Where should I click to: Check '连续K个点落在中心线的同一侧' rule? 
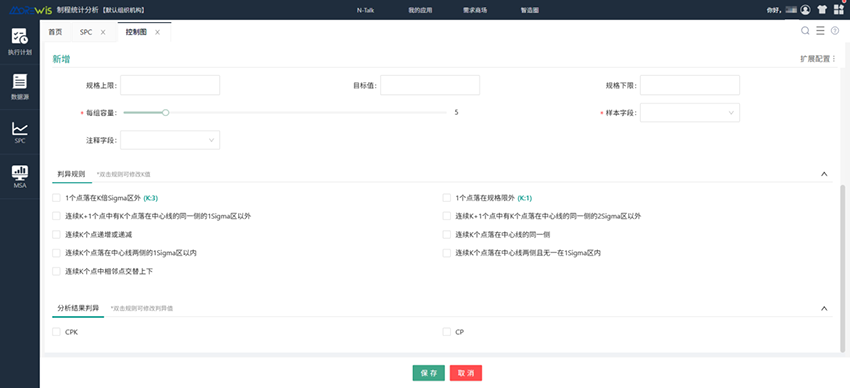[x=447, y=235]
